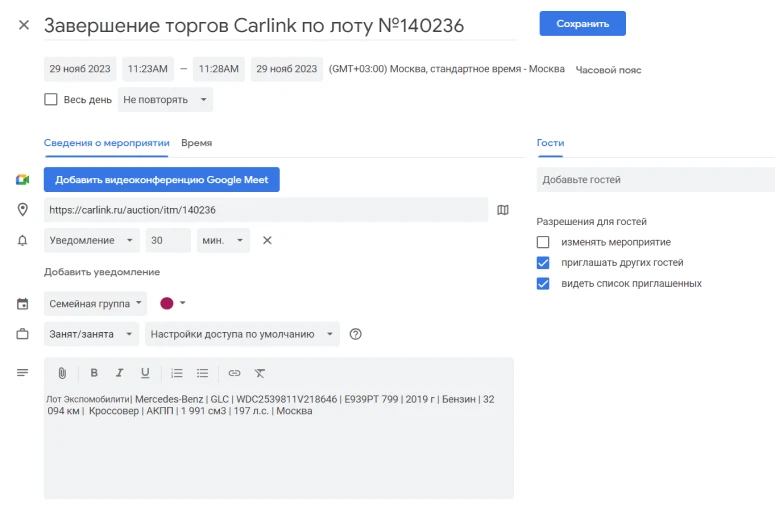Remove the 30 min notification
Screen dimensions: 775x505
point(267,240)
